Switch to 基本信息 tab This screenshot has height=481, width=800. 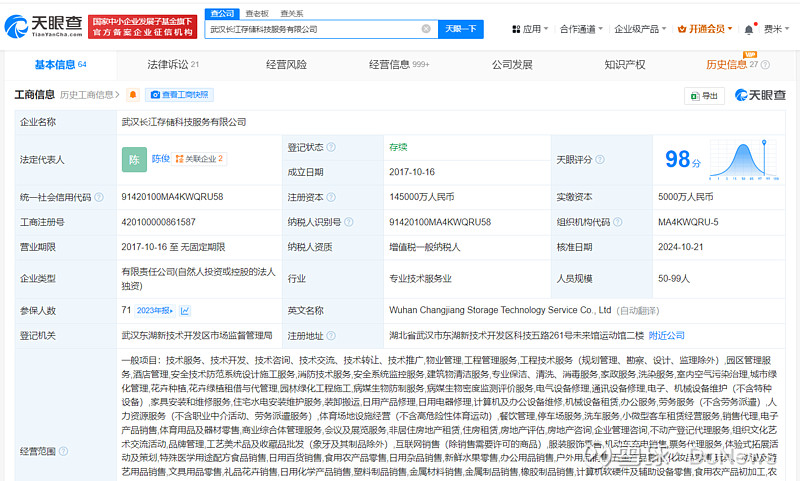point(60,65)
